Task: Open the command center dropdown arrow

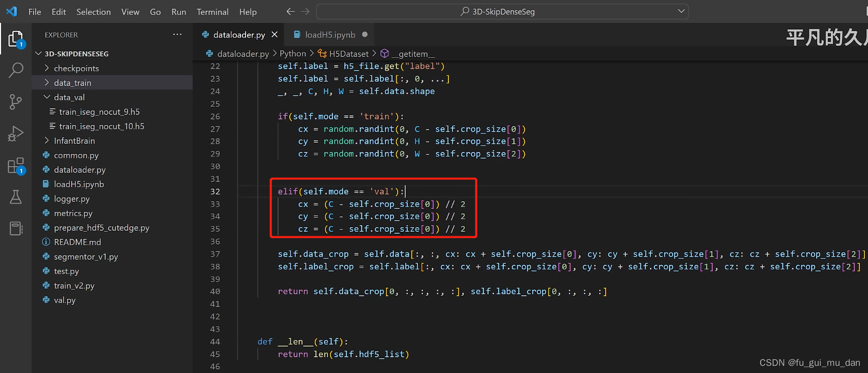Action: (681, 11)
